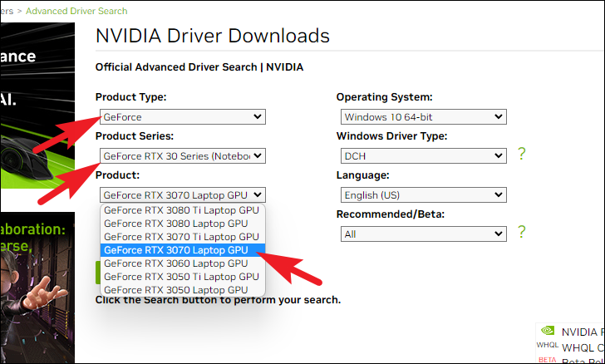Click help question mark beside Recommended/Beta
The image size is (605, 364).
click(522, 232)
